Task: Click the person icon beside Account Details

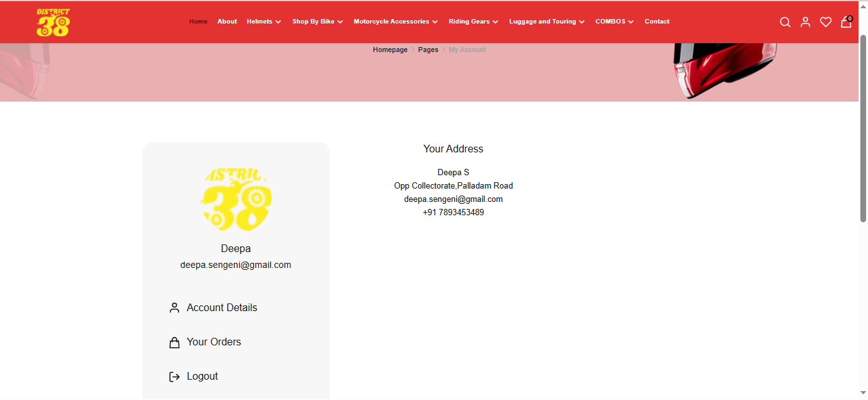Action: (174, 308)
